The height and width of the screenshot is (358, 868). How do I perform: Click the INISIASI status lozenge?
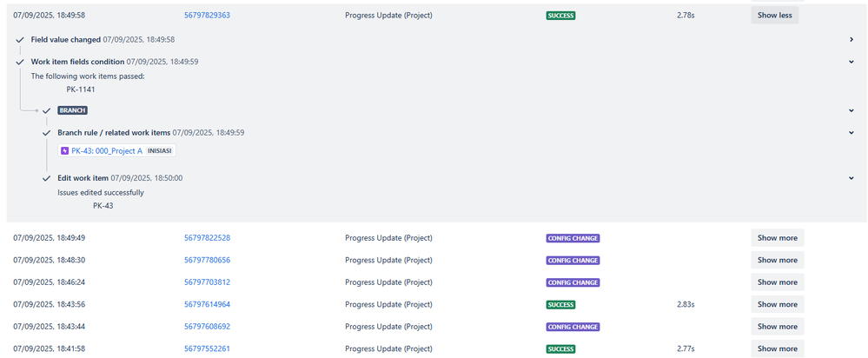point(159,150)
